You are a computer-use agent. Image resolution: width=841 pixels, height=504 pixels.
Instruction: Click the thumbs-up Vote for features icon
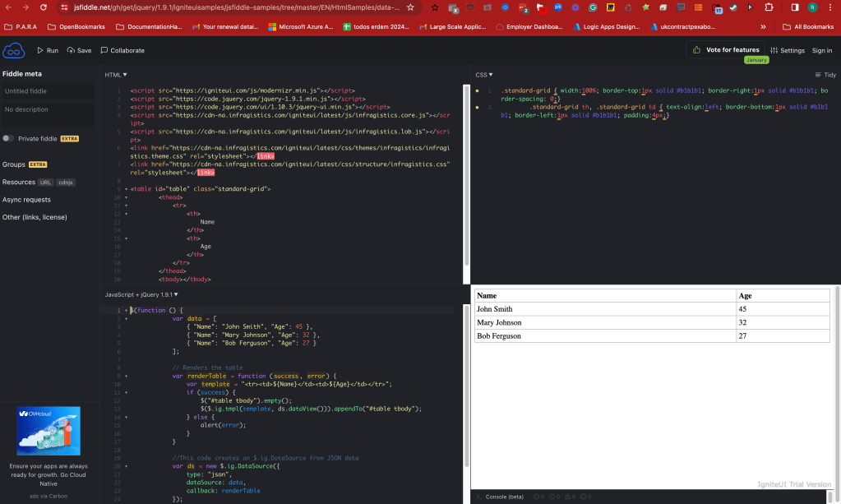click(696, 50)
